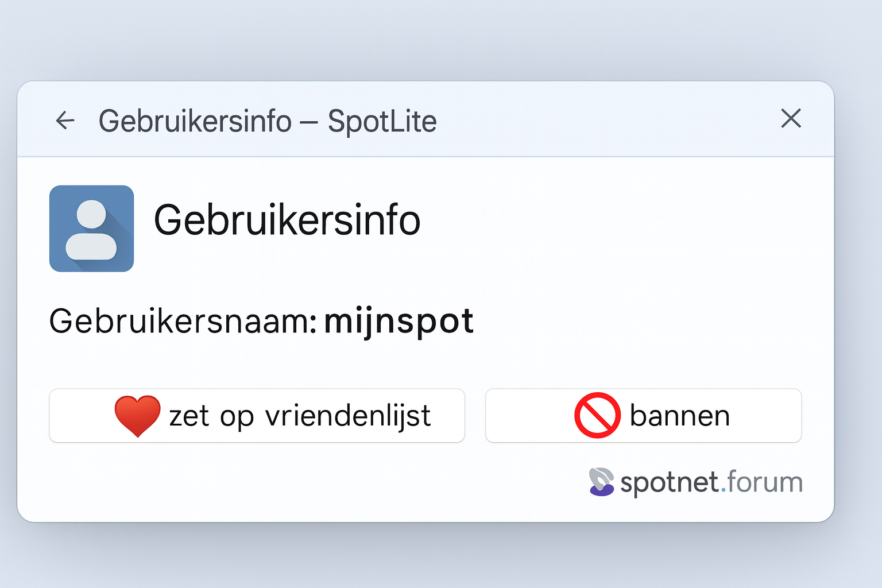The width and height of the screenshot is (882, 588).
Task: Click the purple spotnet logo icon
Action: 601,482
